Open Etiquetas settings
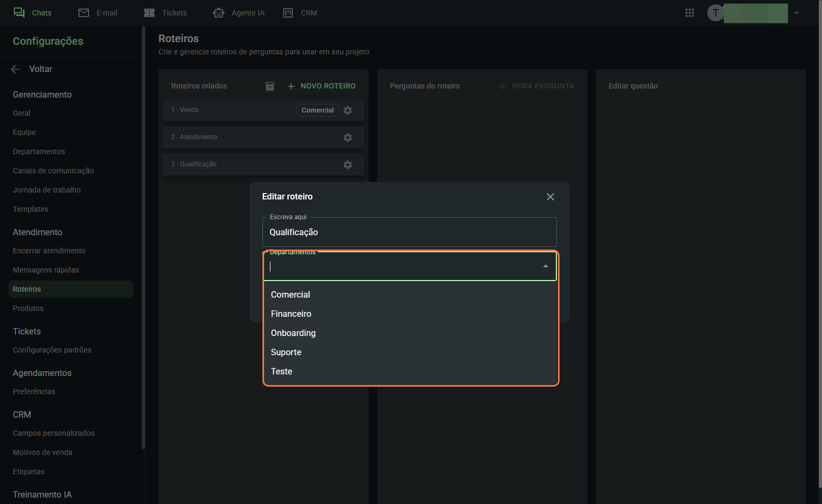822x504 pixels. tap(29, 471)
